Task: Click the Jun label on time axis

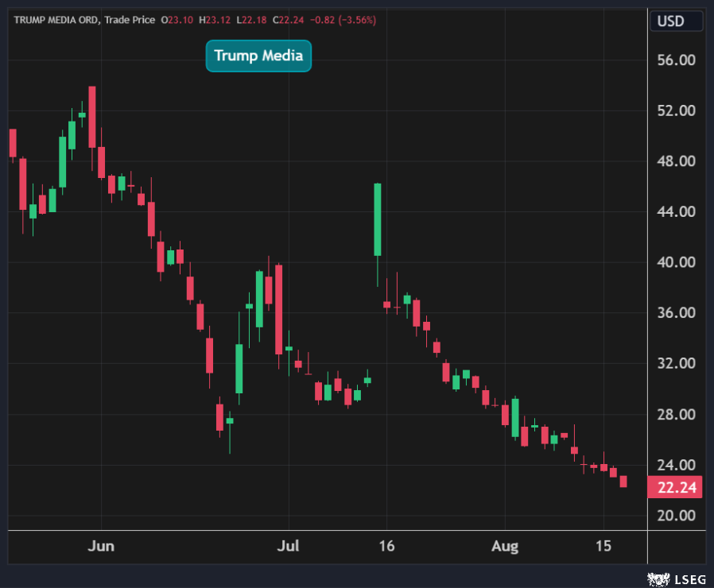Action: click(x=101, y=546)
